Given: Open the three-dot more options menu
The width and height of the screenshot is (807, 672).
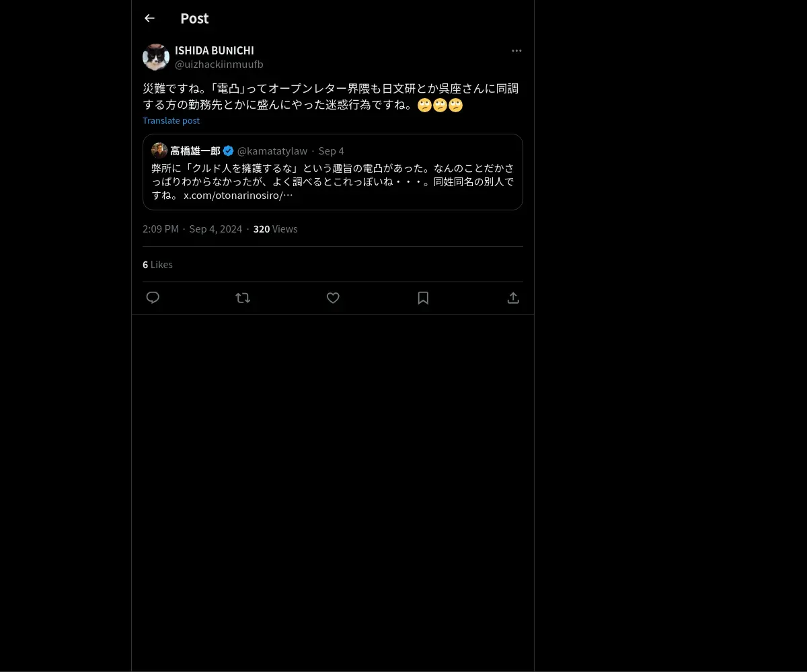Looking at the screenshot, I should [x=516, y=51].
